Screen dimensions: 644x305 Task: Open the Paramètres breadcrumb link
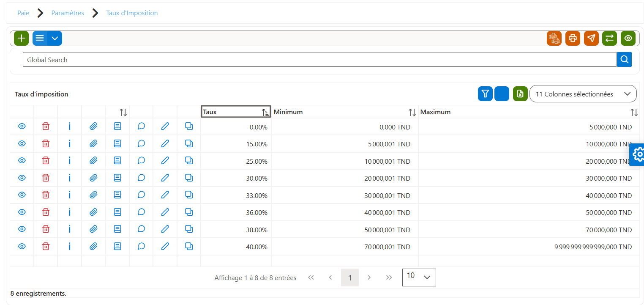click(68, 13)
